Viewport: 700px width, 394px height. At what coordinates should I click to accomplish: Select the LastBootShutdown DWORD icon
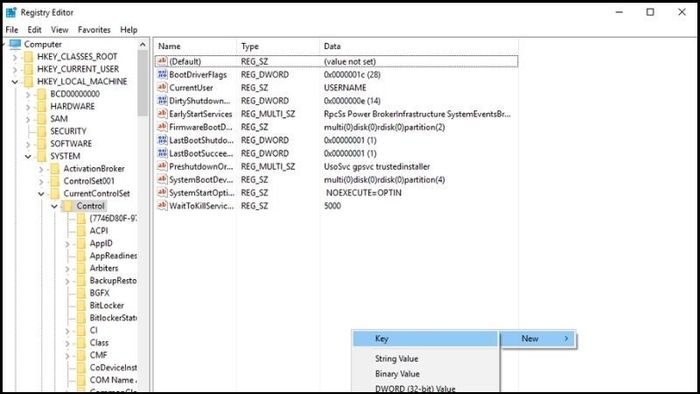tap(162, 140)
